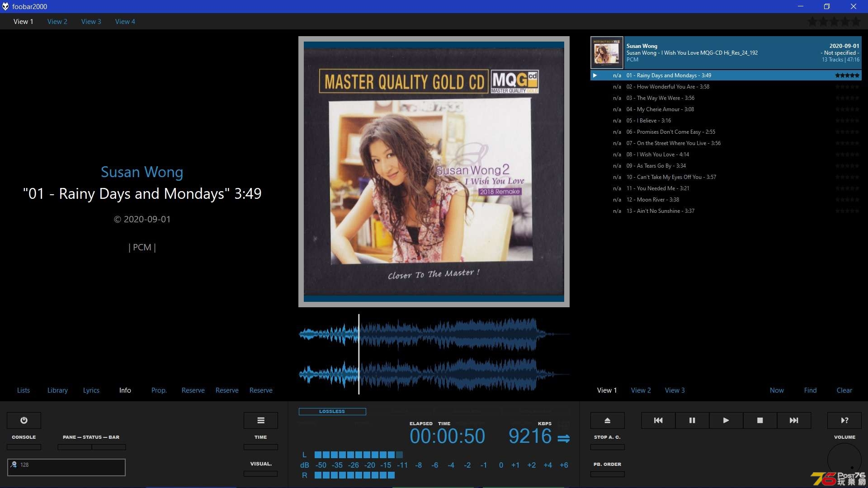Screen dimensions: 868x488
Task: Click the search magnifier icon in search box
Action: 14,465
